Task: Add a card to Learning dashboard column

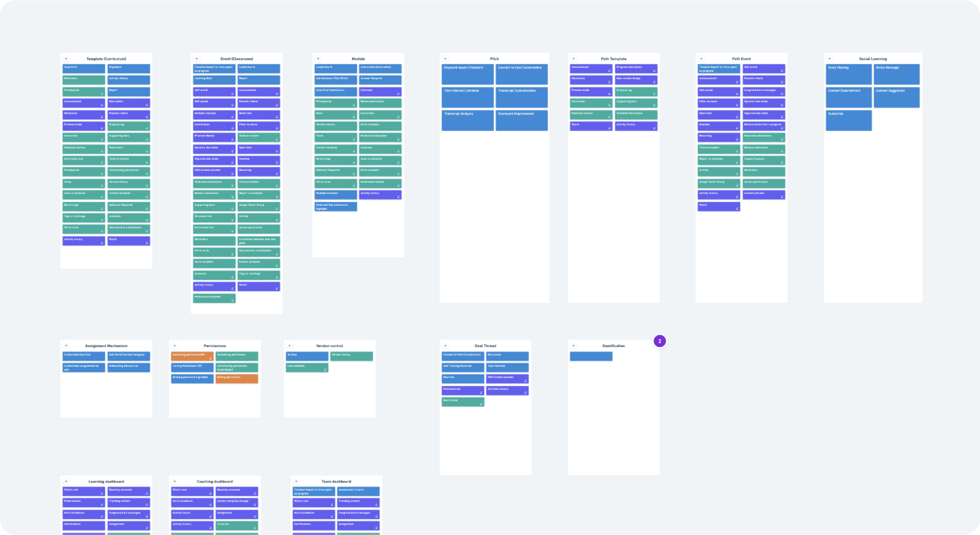Action: tap(66, 481)
